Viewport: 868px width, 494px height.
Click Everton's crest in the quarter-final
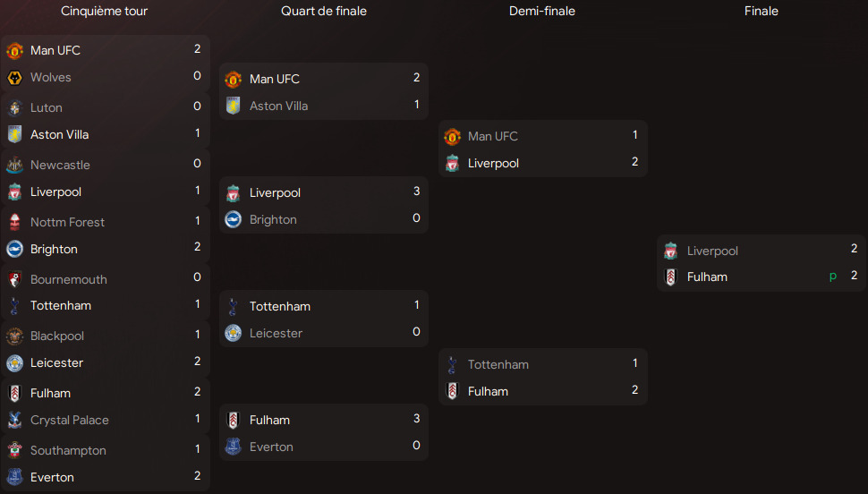[233, 447]
